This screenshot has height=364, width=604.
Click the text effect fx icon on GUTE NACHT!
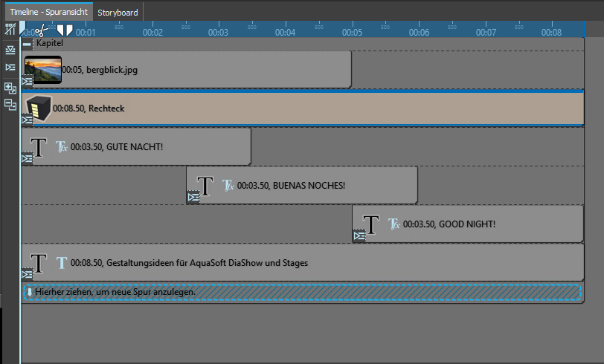tap(61, 146)
